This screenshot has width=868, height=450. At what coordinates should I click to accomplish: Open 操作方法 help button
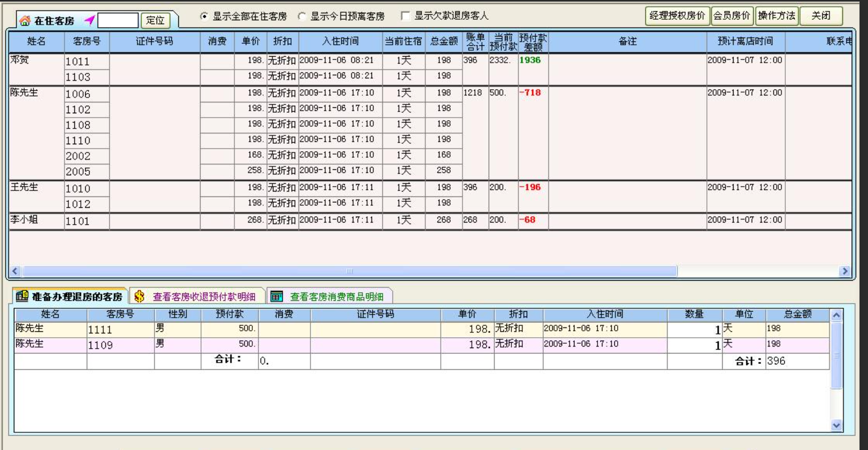pyautogui.click(x=777, y=16)
